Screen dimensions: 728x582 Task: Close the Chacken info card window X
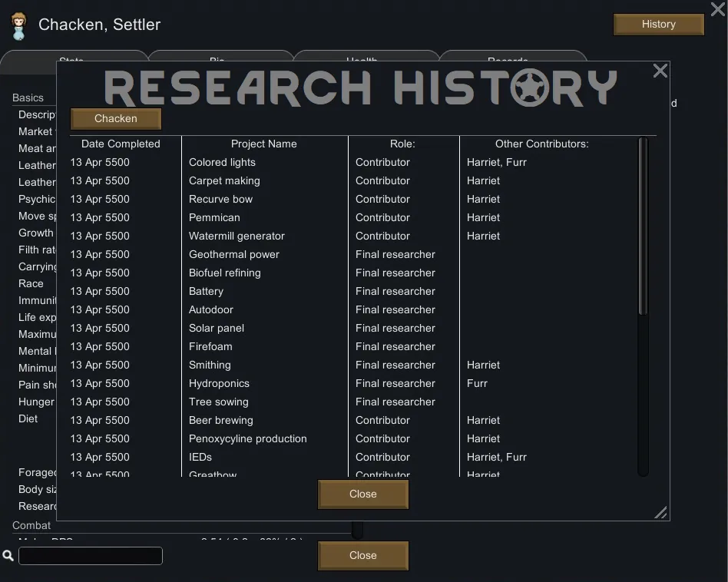(x=716, y=9)
